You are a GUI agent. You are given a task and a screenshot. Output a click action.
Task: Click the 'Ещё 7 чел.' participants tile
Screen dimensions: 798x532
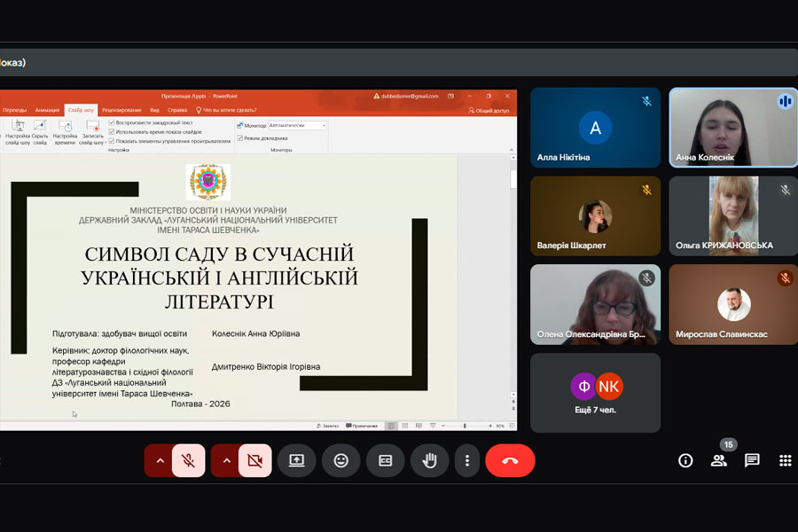tap(595, 393)
